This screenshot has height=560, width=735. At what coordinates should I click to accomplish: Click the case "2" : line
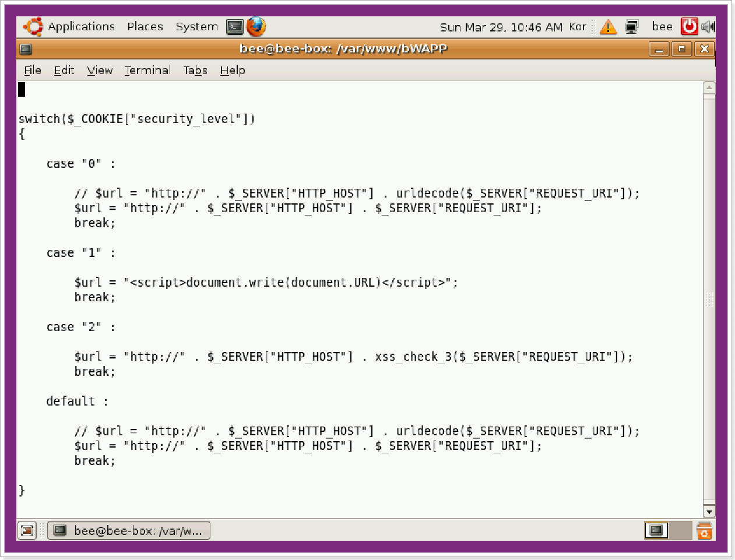[81, 327]
